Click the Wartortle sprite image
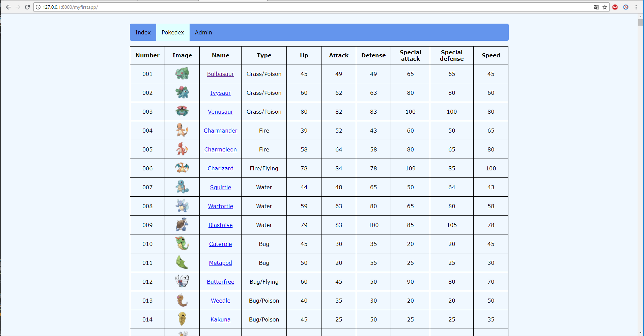 click(182, 205)
